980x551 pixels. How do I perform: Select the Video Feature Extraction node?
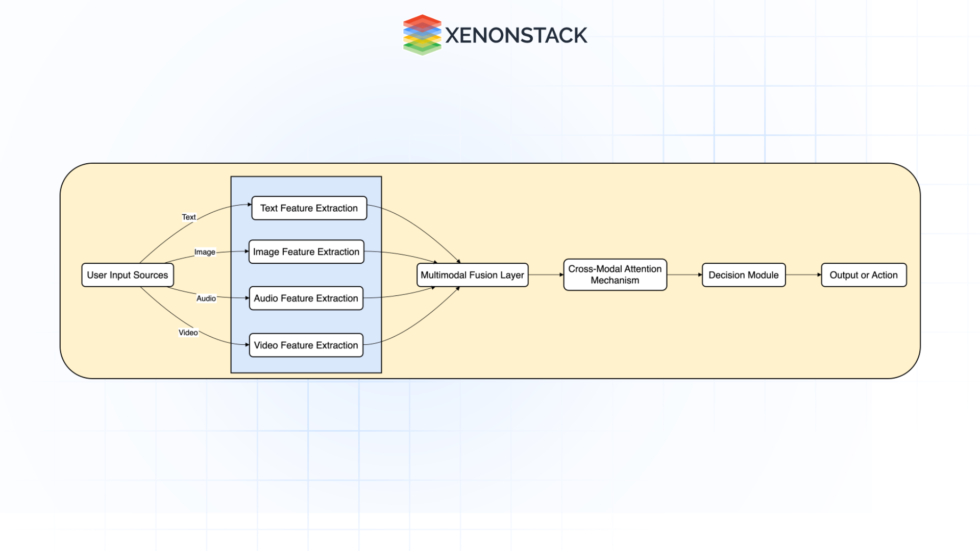306,345
